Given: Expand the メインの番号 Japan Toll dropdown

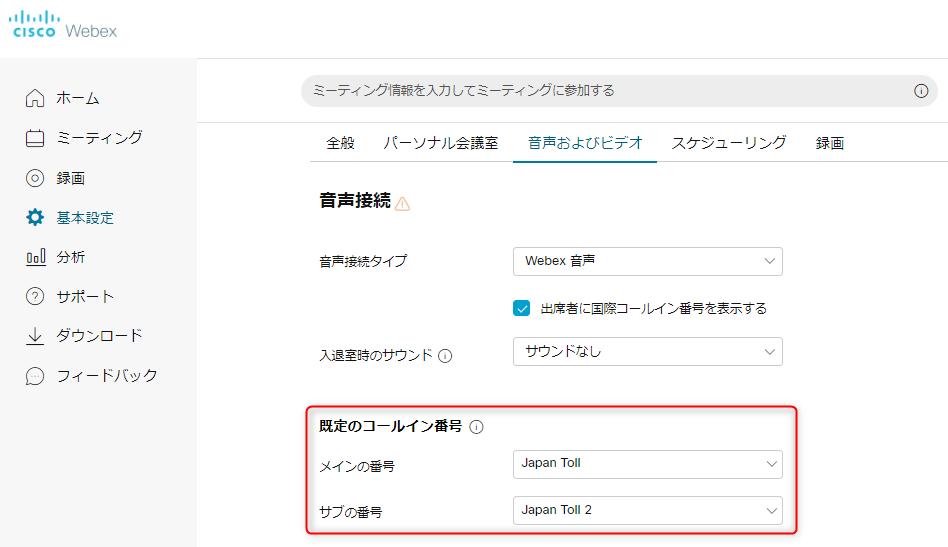Looking at the screenshot, I should tap(647, 464).
